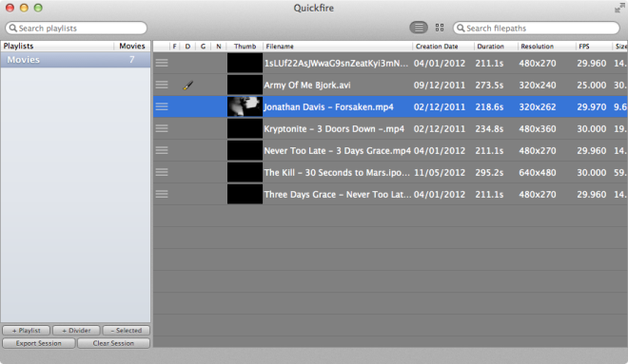Click the drag handle of Jonathan Davis row
Image resolution: width=628 pixels, height=364 pixels.
[162, 106]
